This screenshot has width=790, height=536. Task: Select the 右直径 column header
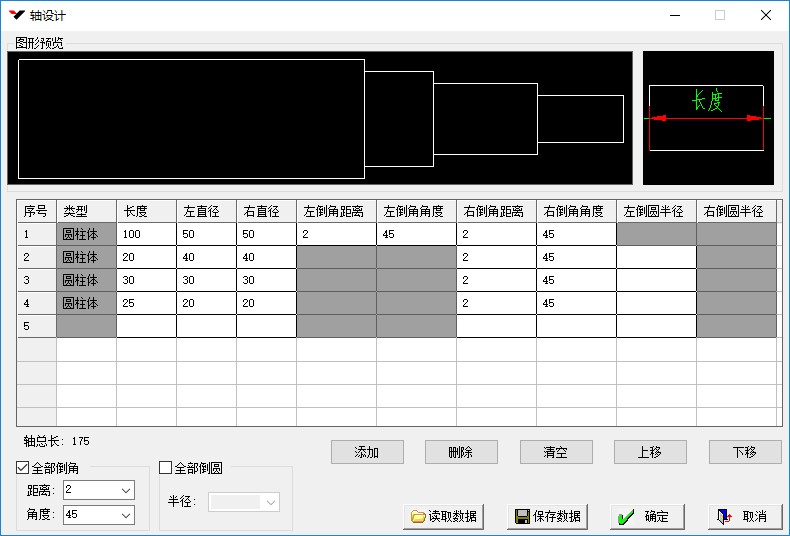tap(267, 211)
